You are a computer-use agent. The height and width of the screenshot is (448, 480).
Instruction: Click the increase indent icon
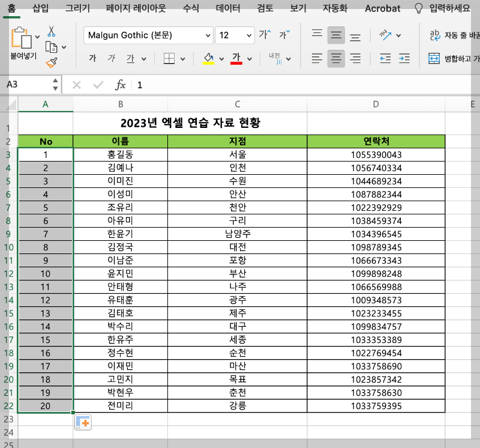click(404, 59)
